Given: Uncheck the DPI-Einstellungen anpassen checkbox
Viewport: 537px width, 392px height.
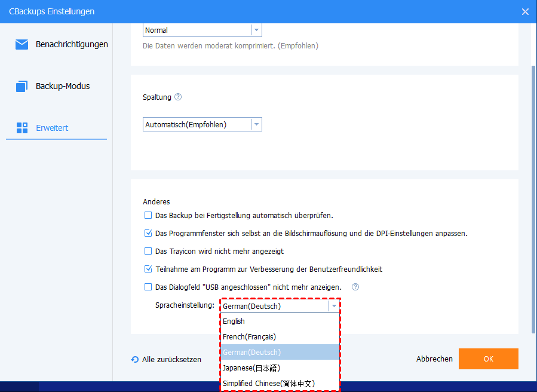Looking at the screenshot, I should click(x=148, y=233).
